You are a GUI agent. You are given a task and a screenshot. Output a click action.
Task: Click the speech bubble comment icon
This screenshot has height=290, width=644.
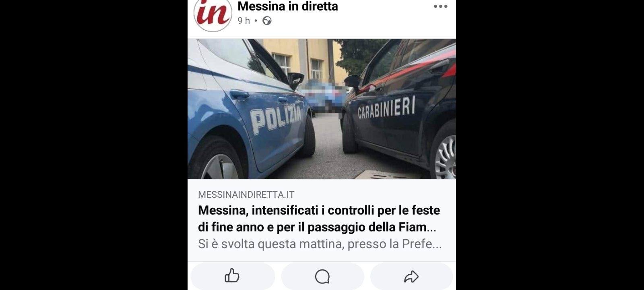point(322,277)
